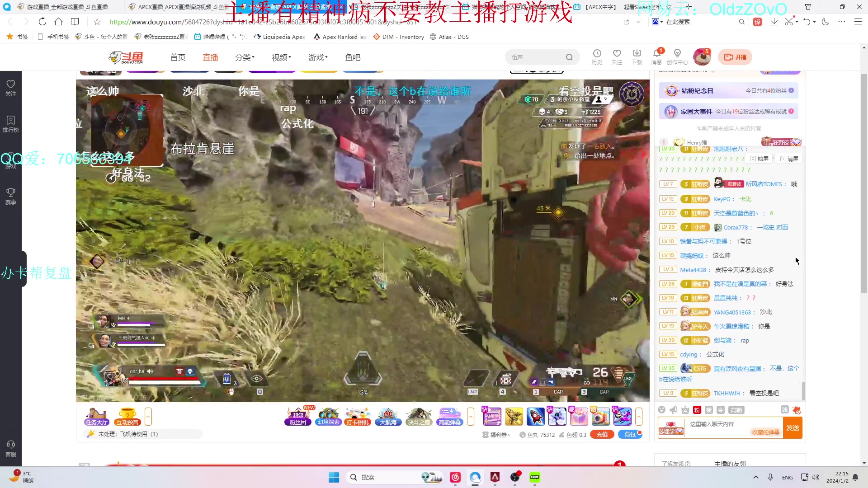The height and width of the screenshot is (488, 868).
Task: Open the Liquipedia Apex bookmark
Action: tap(279, 37)
